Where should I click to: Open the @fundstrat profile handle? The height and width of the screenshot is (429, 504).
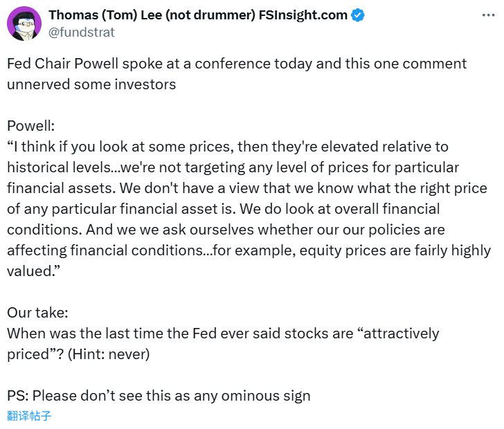82,32
